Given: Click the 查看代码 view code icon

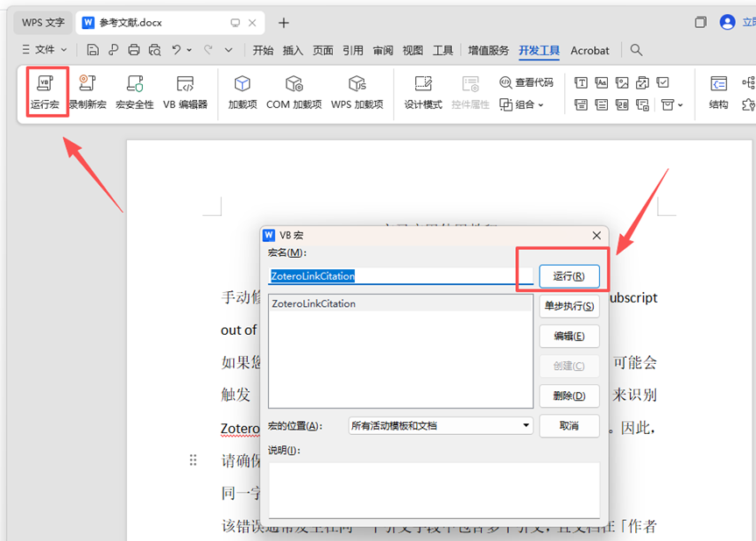Looking at the screenshot, I should 526,82.
